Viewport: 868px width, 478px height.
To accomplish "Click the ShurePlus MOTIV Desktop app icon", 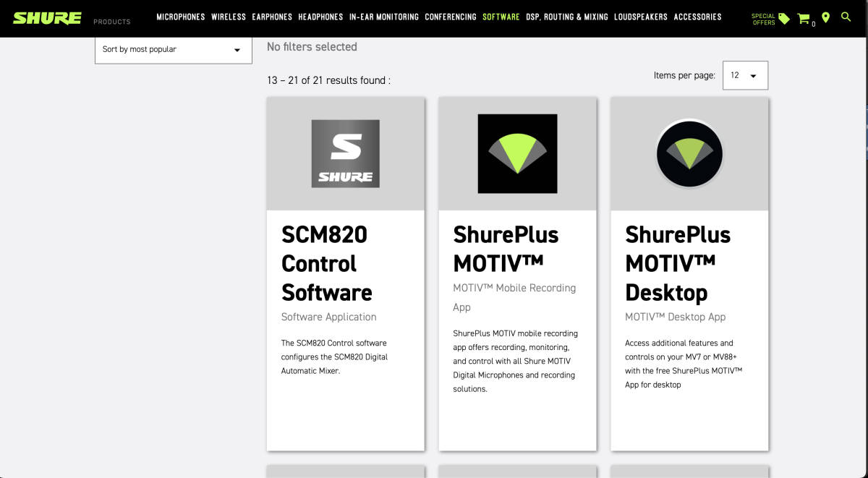I will (x=689, y=153).
